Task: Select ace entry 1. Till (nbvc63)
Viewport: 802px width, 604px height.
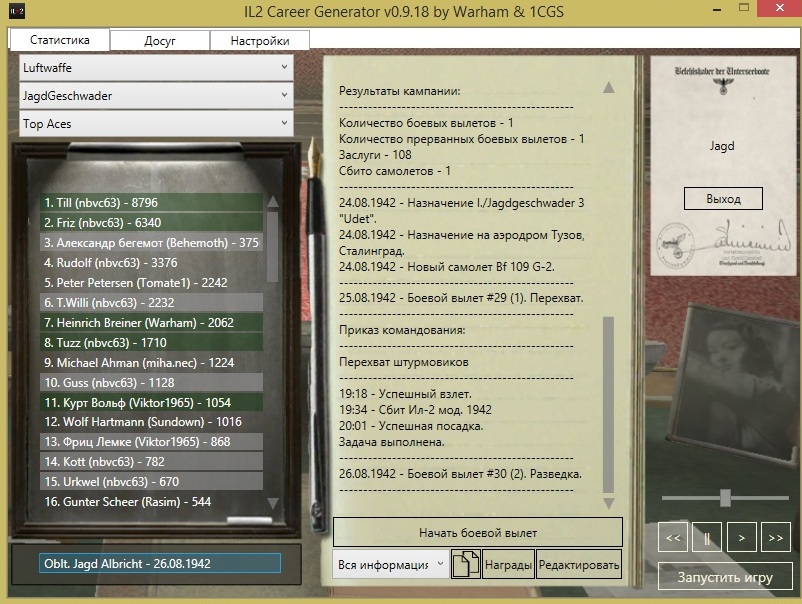Action: coord(151,203)
